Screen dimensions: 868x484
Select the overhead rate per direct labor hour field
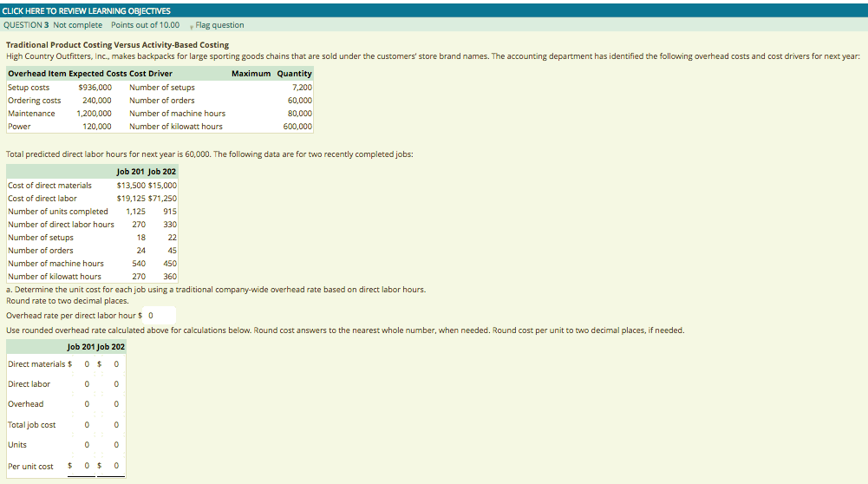(x=159, y=316)
